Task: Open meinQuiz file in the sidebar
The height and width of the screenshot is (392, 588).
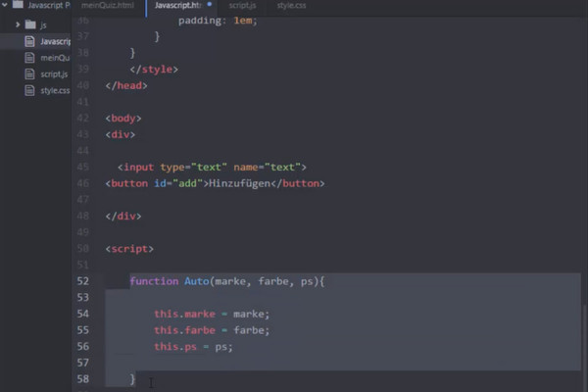Action: point(55,58)
